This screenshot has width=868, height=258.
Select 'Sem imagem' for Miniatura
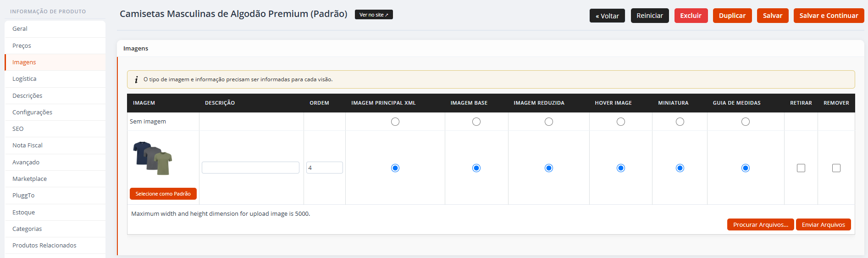[680, 122]
